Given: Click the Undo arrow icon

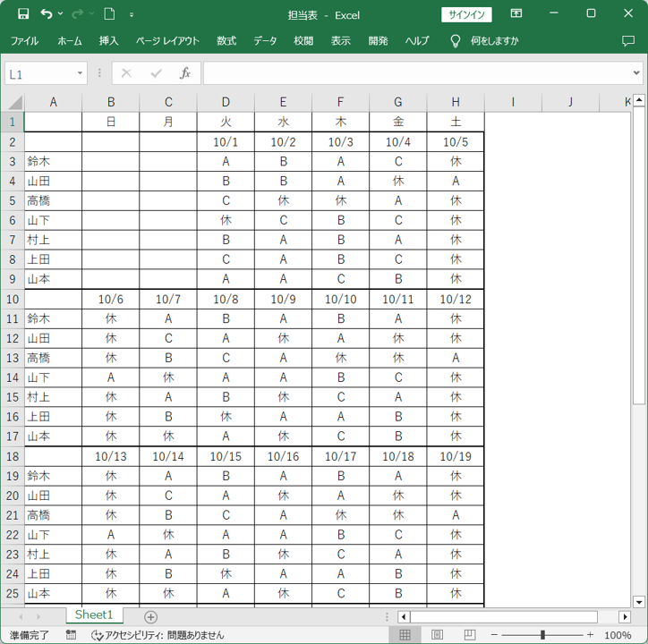Looking at the screenshot, I should tap(47, 14).
